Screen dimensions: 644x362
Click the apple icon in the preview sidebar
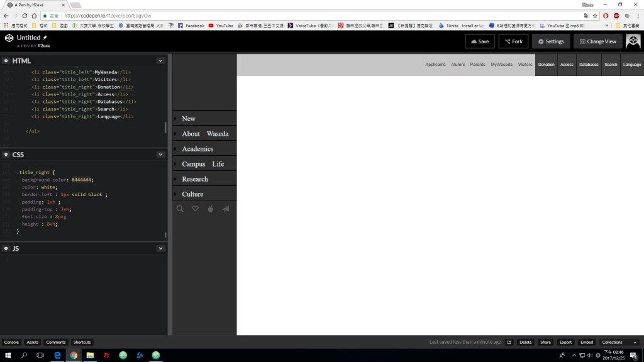(210, 209)
